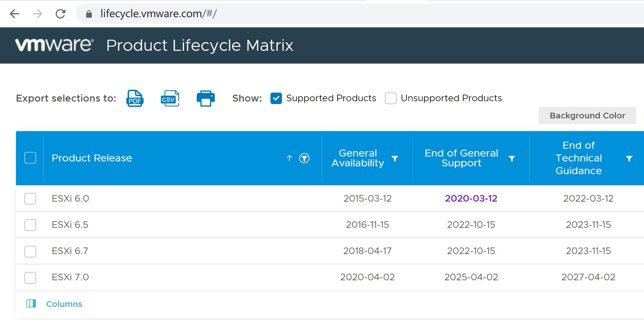Click the Unsupported Products label
The width and height of the screenshot is (644, 320).
click(451, 98)
